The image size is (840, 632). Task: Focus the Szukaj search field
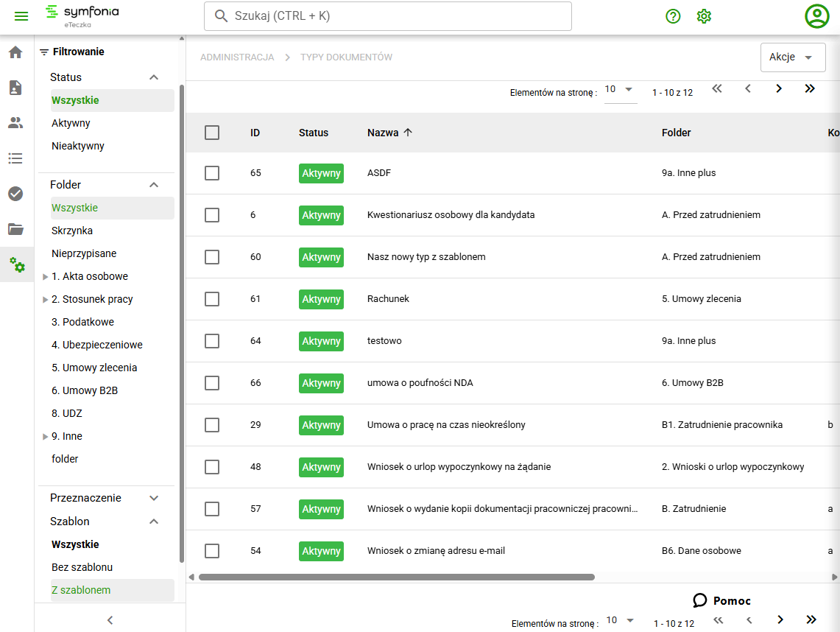(388, 16)
